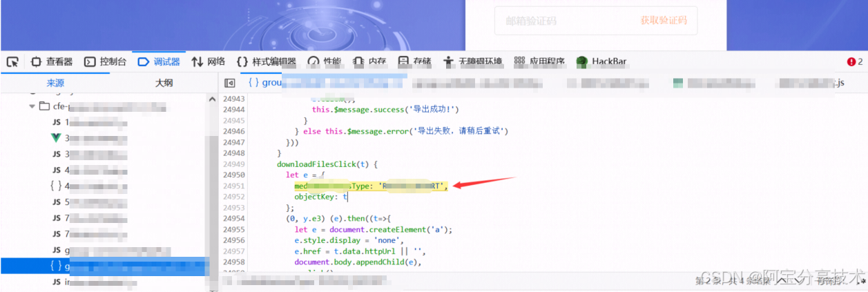Open the 存储 storage tab
Viewport: 868px width, 292px height.
tap(415, 61)
